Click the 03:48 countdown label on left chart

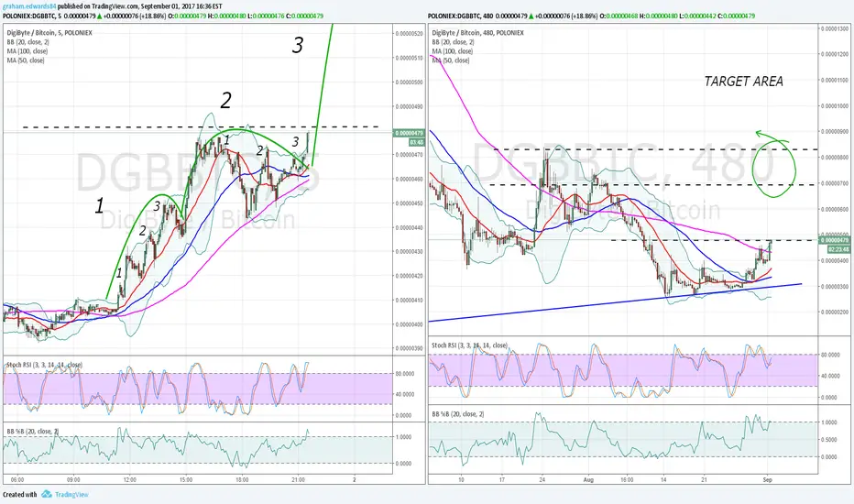(x=416, y=142)
